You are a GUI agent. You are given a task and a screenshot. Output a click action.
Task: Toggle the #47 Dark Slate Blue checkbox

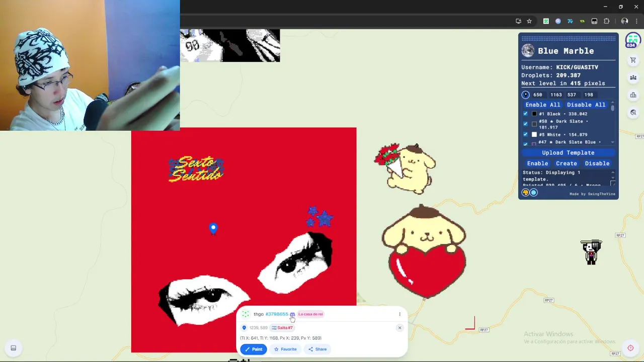526,144
